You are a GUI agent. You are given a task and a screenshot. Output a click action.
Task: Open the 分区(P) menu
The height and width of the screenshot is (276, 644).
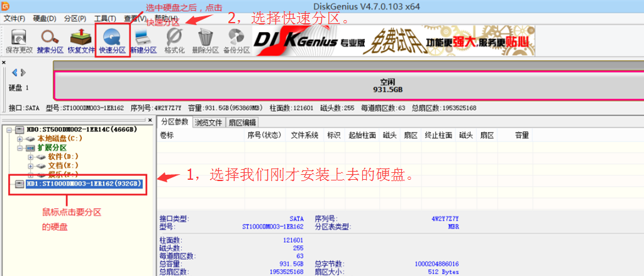tap(75, 18)
